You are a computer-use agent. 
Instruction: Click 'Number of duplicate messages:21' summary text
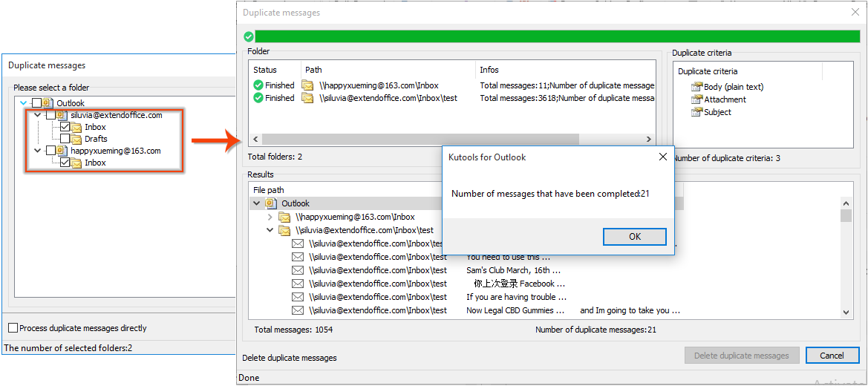[595, 330]
